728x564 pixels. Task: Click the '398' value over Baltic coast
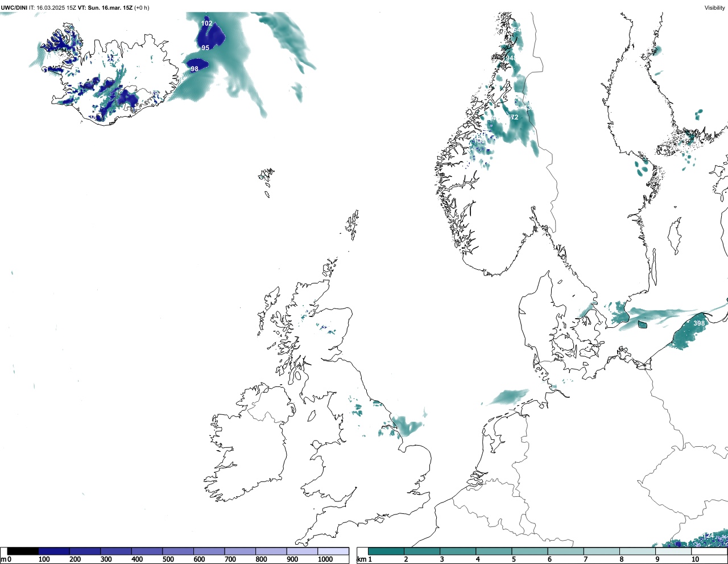(699, 323)
